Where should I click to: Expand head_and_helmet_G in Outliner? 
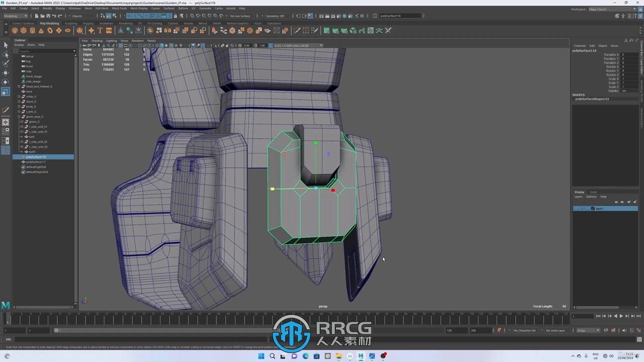point(19,86)
